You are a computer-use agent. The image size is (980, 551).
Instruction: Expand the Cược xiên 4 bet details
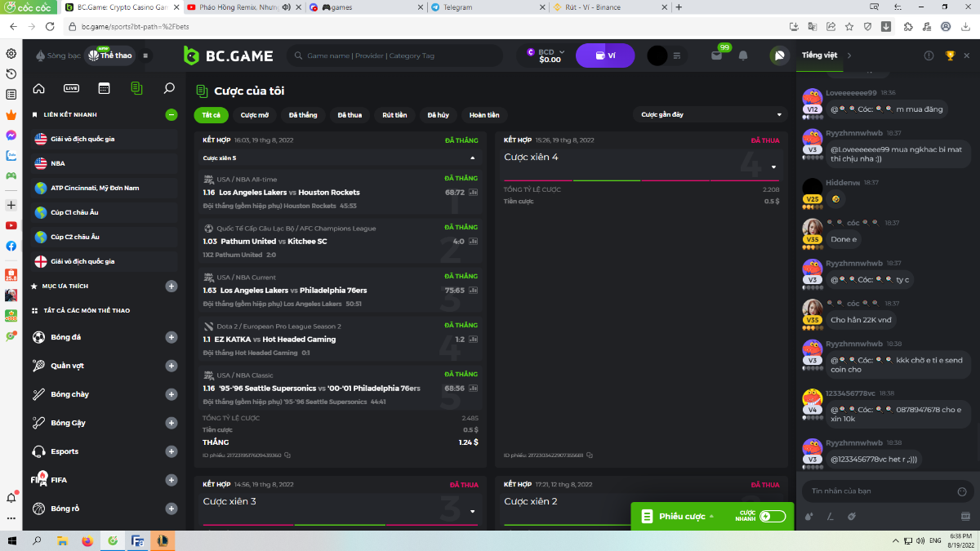[773, 167]
